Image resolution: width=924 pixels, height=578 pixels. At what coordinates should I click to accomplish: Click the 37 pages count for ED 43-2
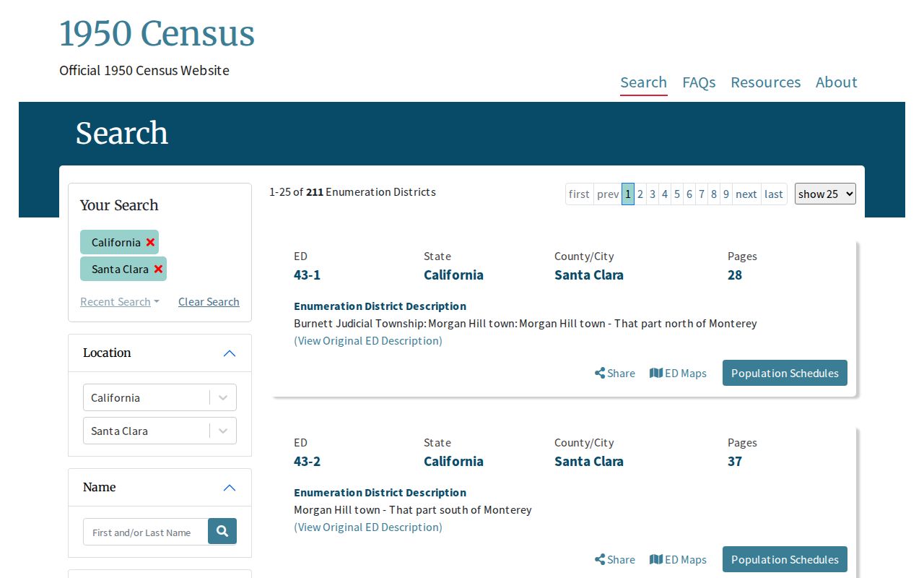(x=735, y=462)
